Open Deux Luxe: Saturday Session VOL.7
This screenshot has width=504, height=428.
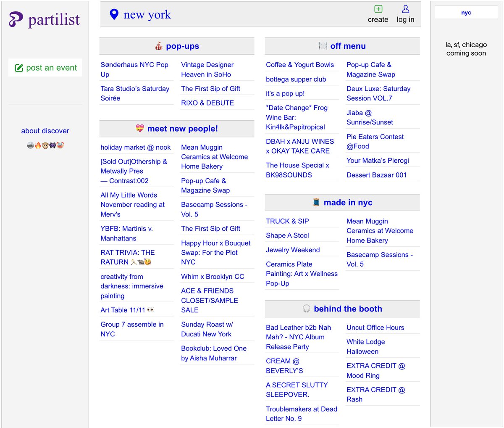tap(378, 93)
